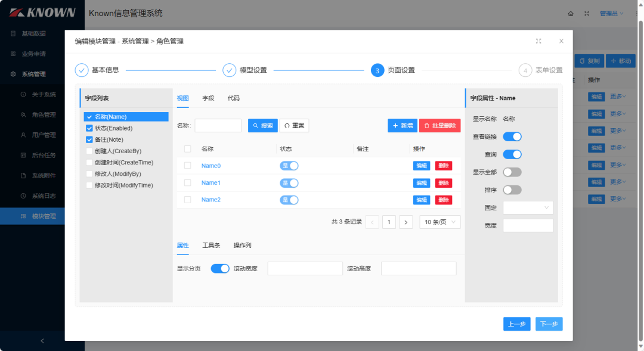Go to next page arrow in pagination

tap(405, 222)
